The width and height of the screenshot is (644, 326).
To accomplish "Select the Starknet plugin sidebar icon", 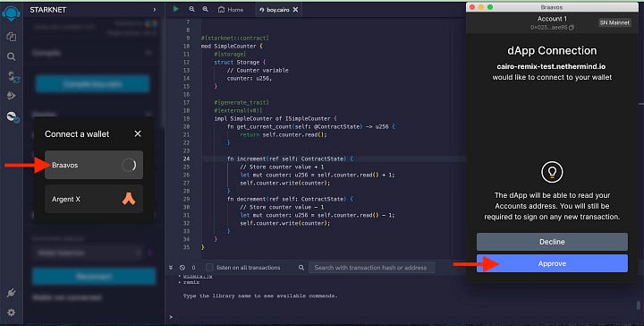I will tap(13, 116).
